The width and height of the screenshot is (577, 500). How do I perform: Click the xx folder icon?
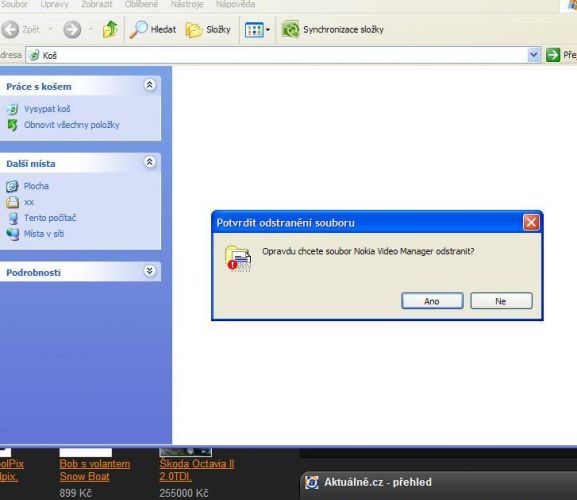click(x=12, y=202)
